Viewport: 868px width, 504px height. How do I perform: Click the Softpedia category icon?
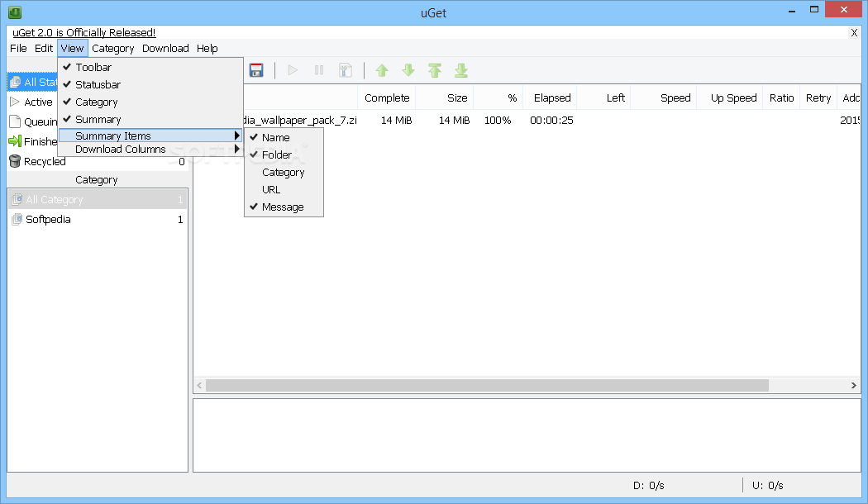(x=17, y=219)
